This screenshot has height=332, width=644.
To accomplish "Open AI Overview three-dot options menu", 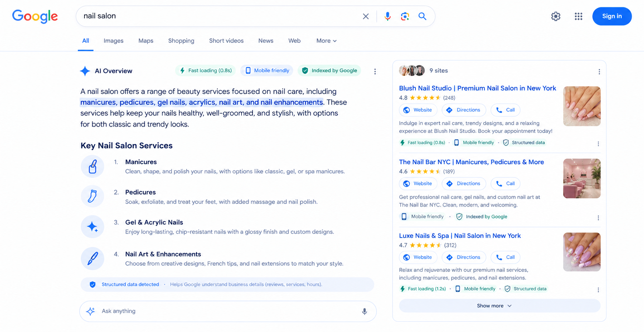I will point(375,72).
